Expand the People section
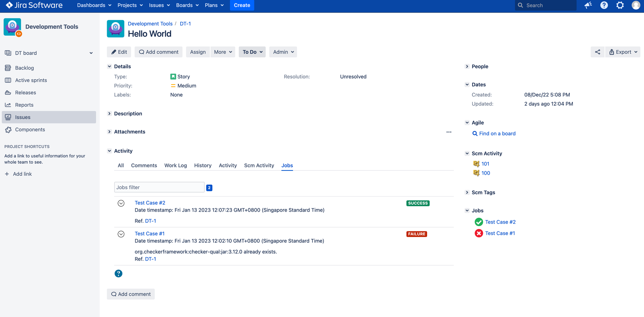This screenshot has height=317, width=644. click(467, 66)
